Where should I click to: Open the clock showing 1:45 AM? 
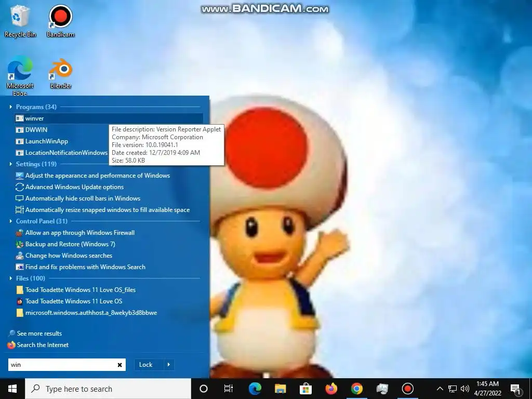point(487,389)
